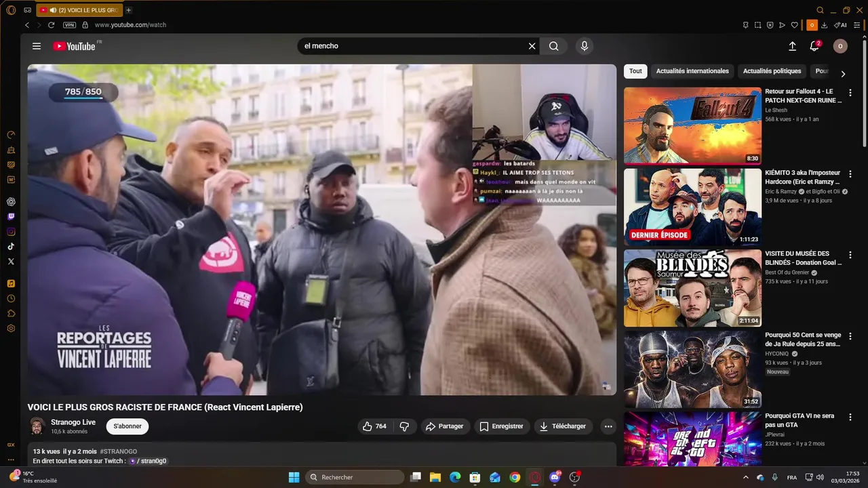The width and height of the screenshot is (868, 488).
Task: Open the browser downloads icon
Action: [x=825, y=25]
